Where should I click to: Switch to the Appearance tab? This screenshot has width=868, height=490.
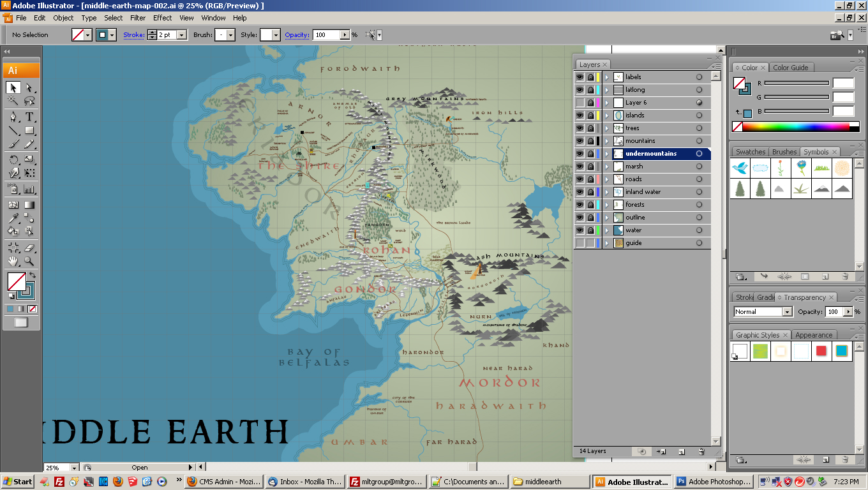[814, 335]
